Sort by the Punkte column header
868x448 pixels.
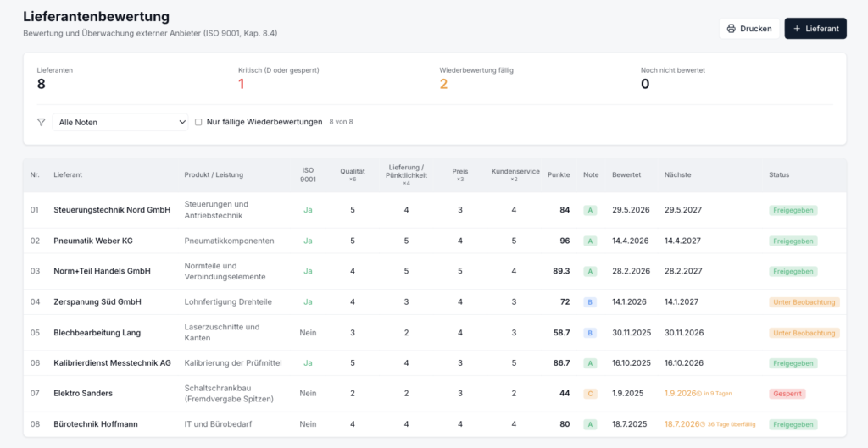pyautogui.click(x=559, y=174)
